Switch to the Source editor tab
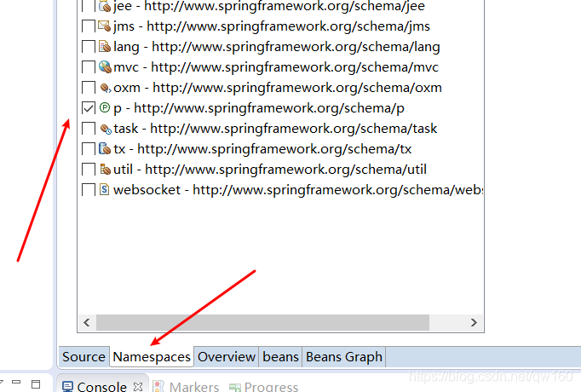This screenshot has width=581, height=392. (x=83, y=357)
